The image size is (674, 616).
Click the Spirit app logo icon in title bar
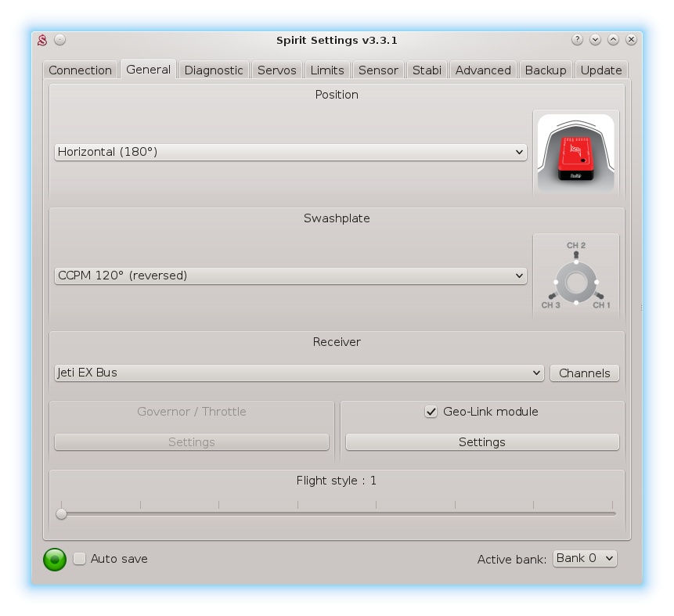point(43,40)
